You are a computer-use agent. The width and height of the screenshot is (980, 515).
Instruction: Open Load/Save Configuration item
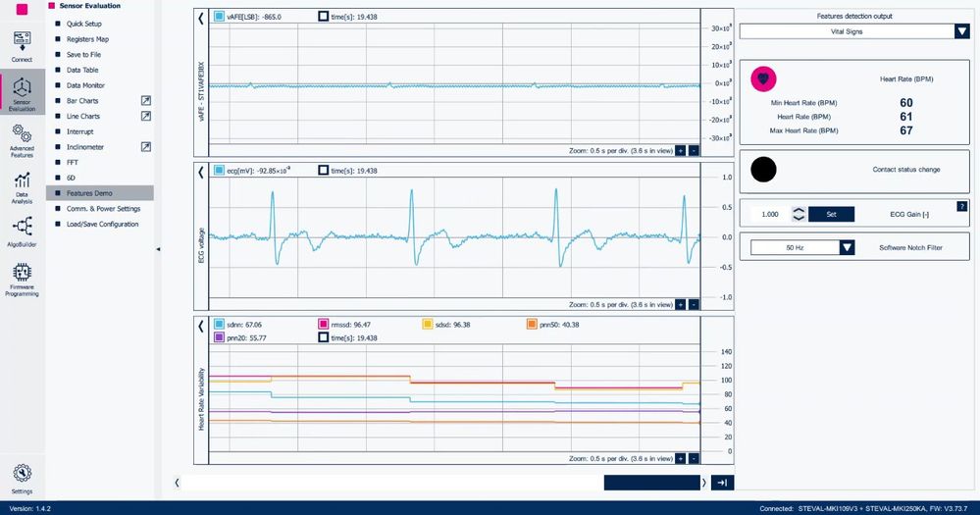(102, 225)
